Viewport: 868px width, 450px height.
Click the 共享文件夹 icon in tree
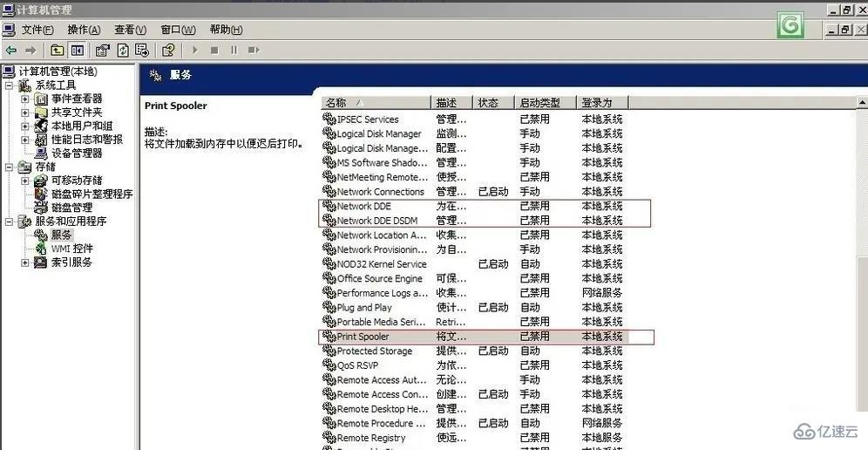coord(41,112)
